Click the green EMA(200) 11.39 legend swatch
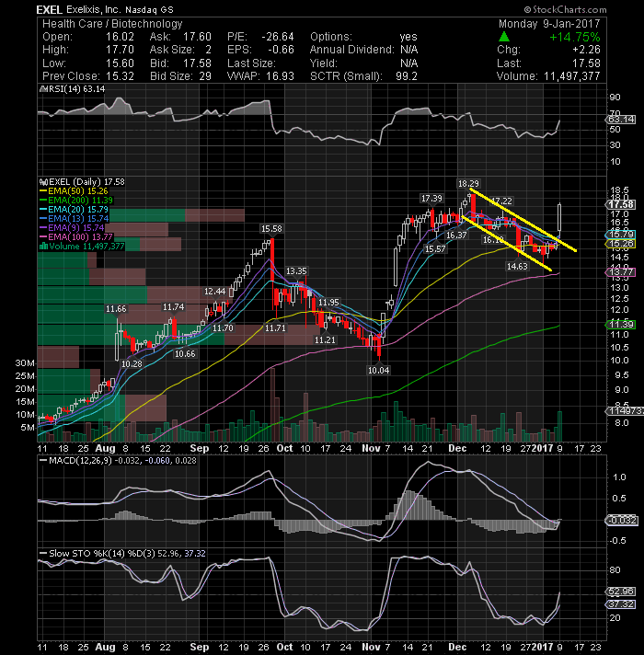Image resolution: width=644 pixels, height=655 pixels. [43, 201]
